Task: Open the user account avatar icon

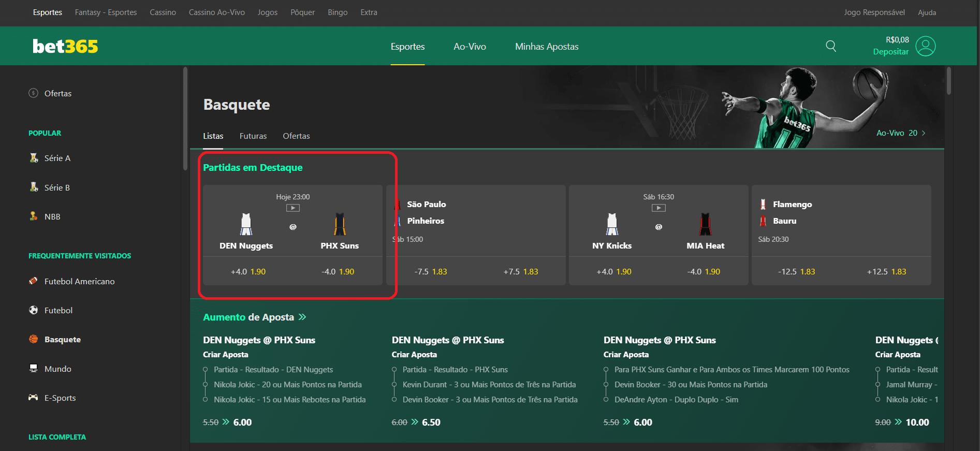Action: pos(926,46)
